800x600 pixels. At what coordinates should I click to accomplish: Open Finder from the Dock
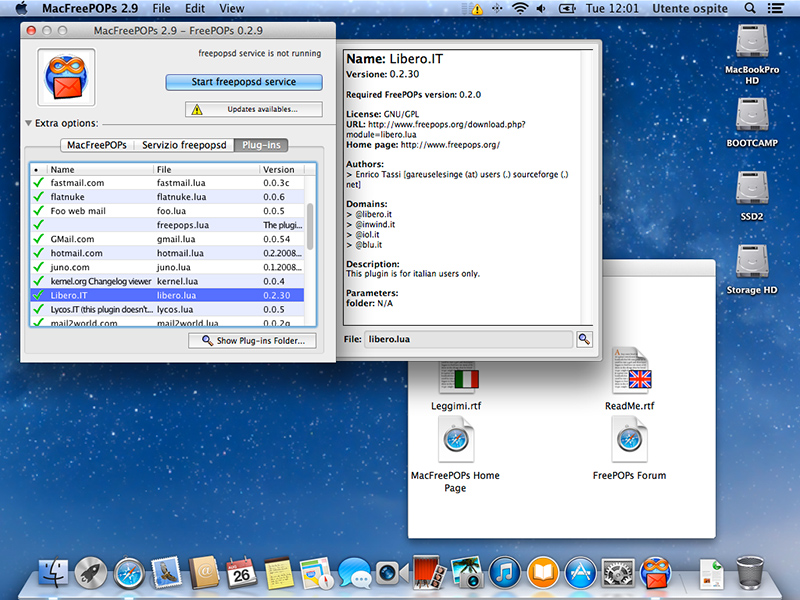(53, 572)
